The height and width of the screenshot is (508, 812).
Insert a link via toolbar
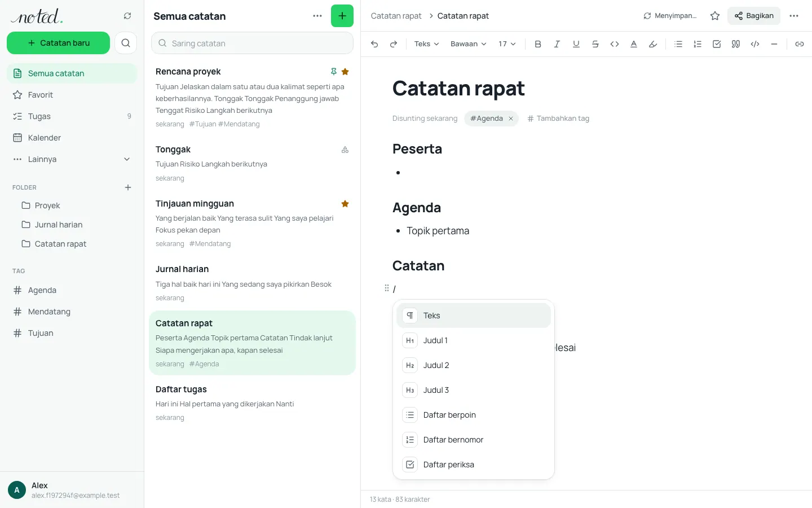pyautogui.click(x=800, y=44)
